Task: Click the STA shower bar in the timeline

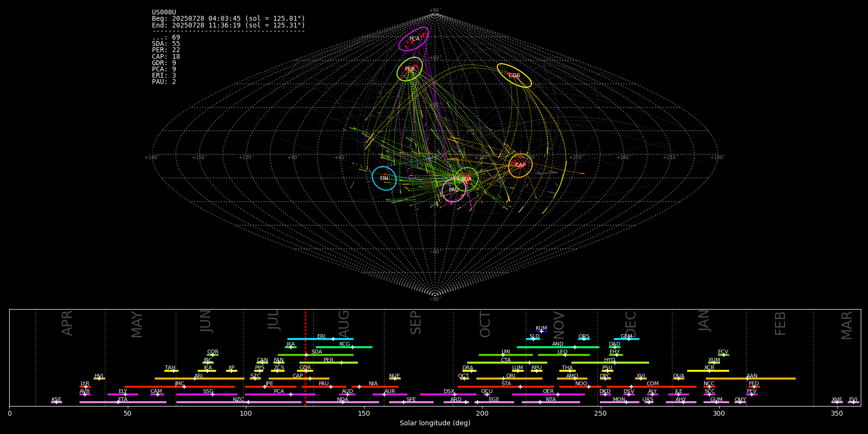Action: pyautogui.click(x=506, y=387)
